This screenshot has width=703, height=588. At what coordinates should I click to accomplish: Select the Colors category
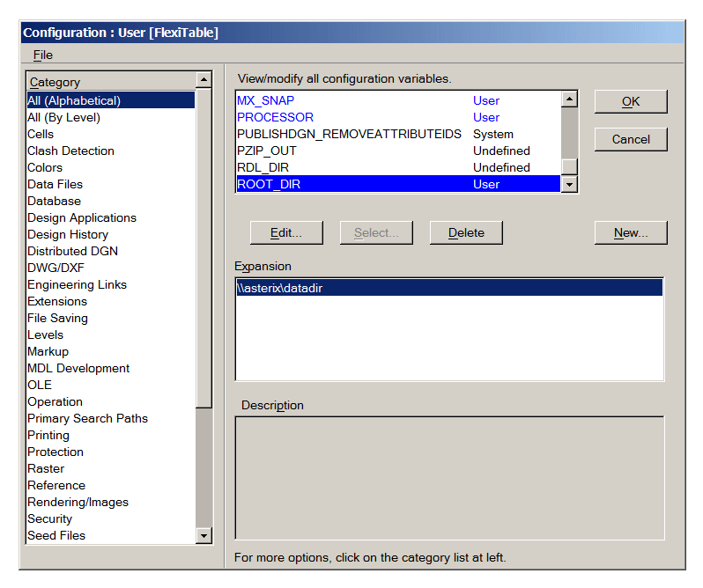[111, 167]
